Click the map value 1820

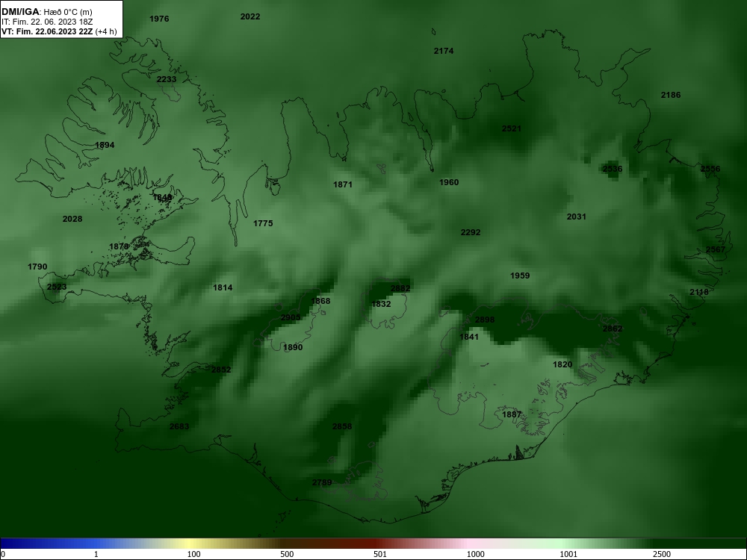[562, 365]
